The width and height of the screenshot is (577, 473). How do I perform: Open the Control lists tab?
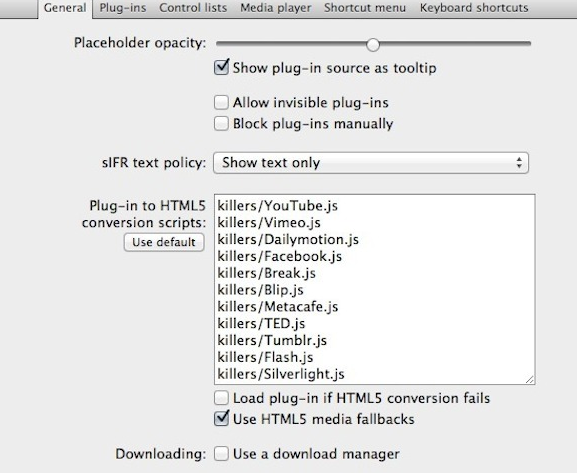click(193, 8)
